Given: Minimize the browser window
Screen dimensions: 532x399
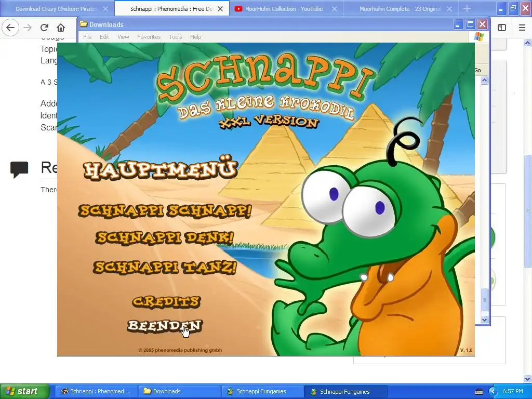Looking at the screenshot, I should click(501, 9).
